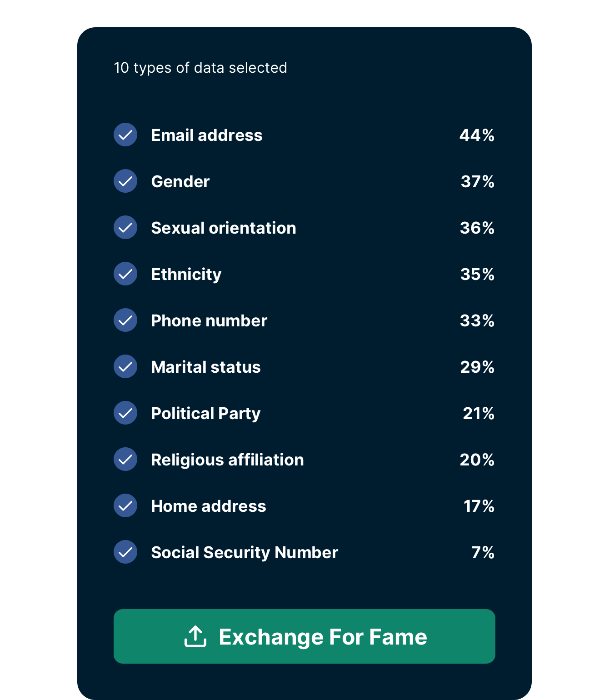Deselect Sexual orientation checkmark
This screenshot has height=700, width=609.
(125, 227)
